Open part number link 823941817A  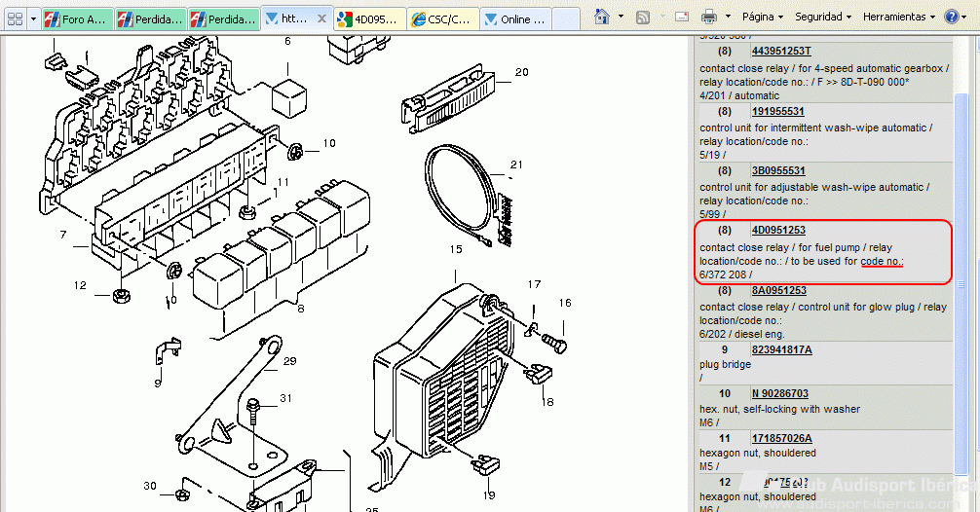(x=782, y=350)
